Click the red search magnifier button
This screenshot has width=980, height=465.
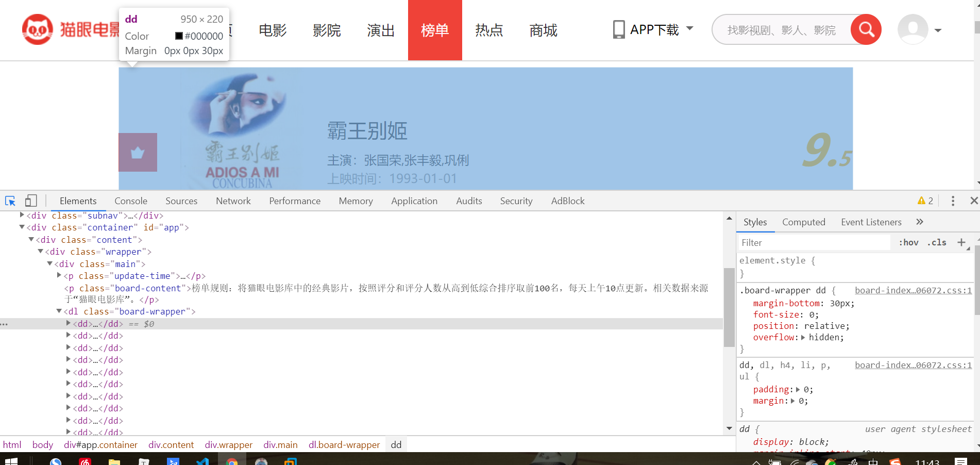click(x=866, y=29)
